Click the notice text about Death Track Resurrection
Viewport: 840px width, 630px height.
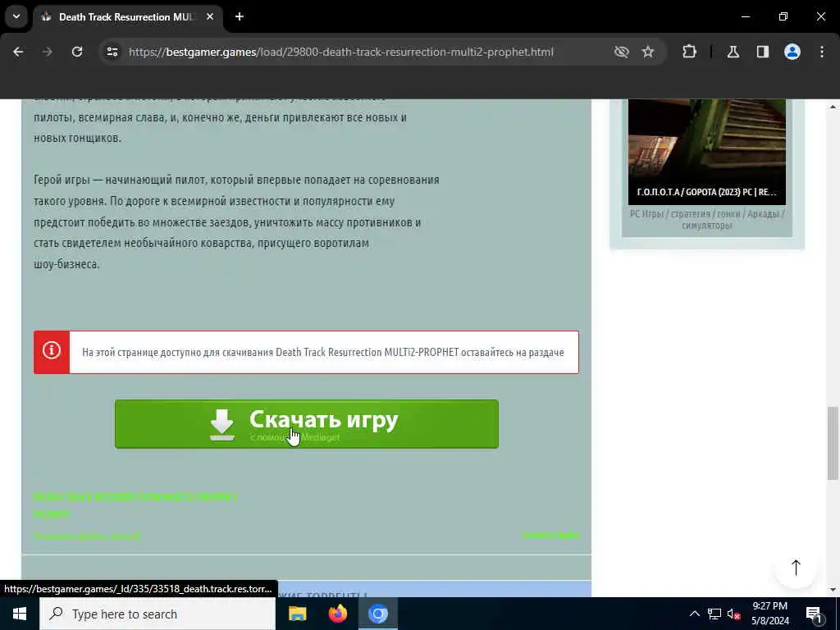pos(322,353)
